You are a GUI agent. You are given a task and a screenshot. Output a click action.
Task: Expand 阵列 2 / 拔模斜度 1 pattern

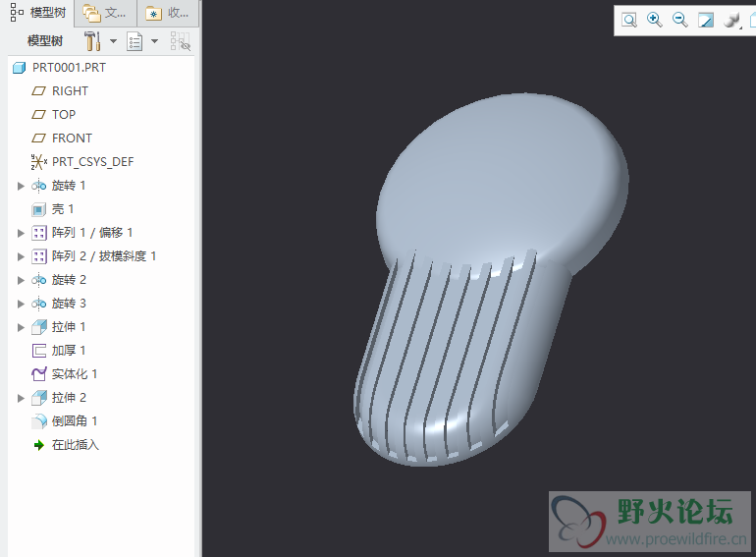tap(21, 256)
